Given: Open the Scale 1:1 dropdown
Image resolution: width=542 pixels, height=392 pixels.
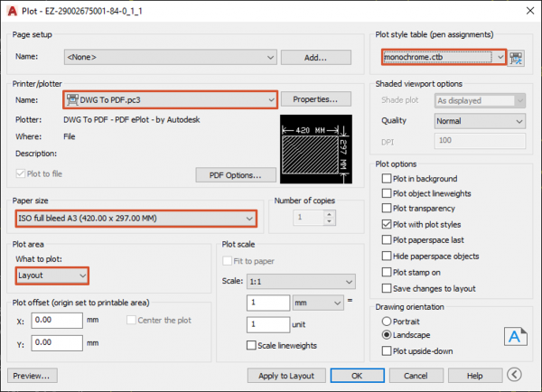Looking at the screenshot, I should pos(301,282).
